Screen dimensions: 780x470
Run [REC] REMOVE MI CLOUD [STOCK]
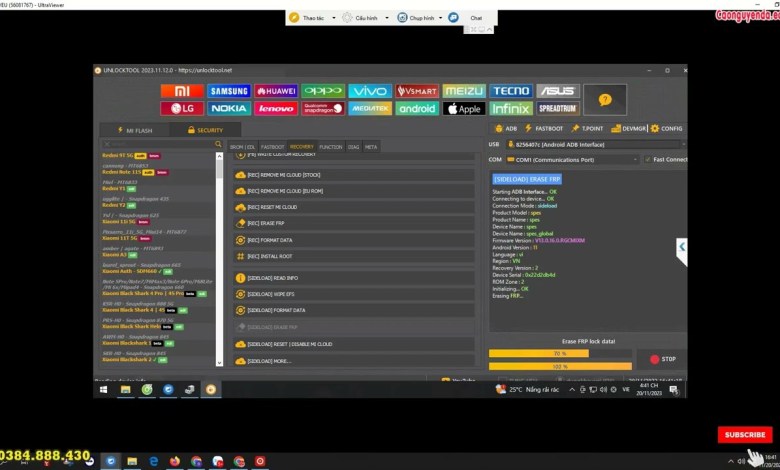[354, 175]
